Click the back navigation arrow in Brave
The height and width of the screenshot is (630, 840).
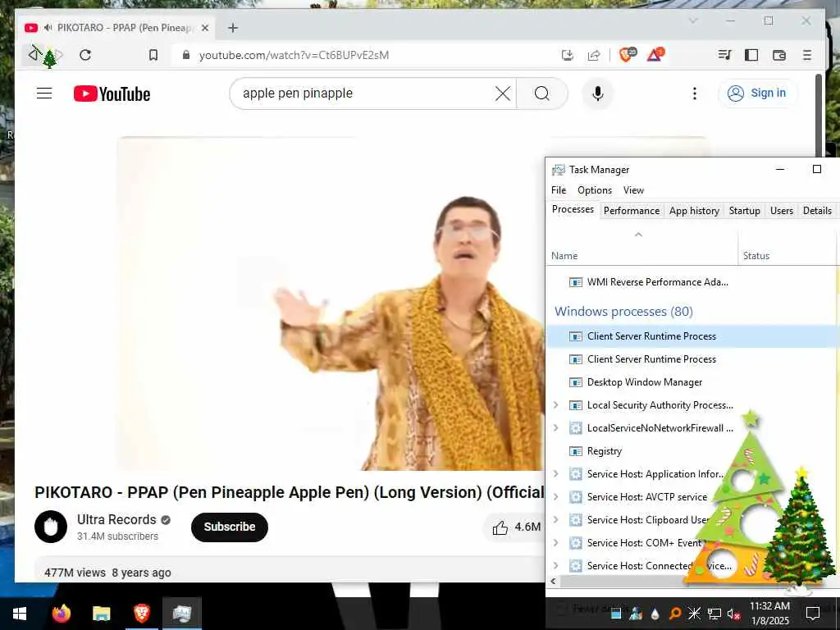(x=34, y=55)
